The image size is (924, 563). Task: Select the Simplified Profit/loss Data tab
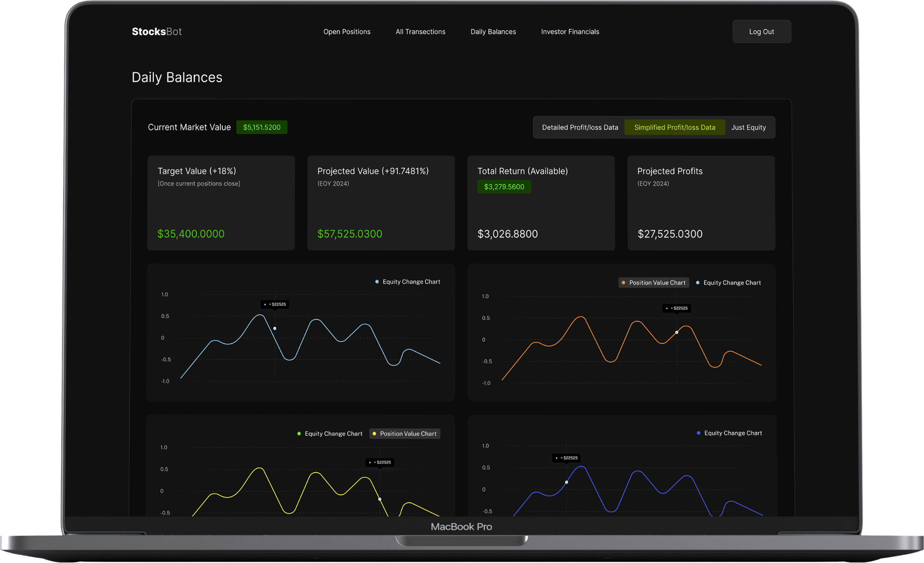674,128
